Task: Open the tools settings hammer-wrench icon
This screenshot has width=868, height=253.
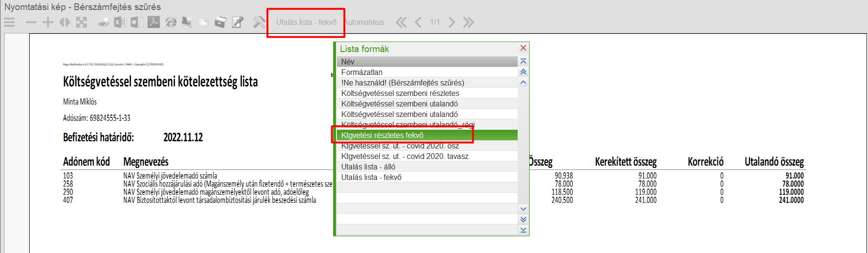Action: pos(259,22)
